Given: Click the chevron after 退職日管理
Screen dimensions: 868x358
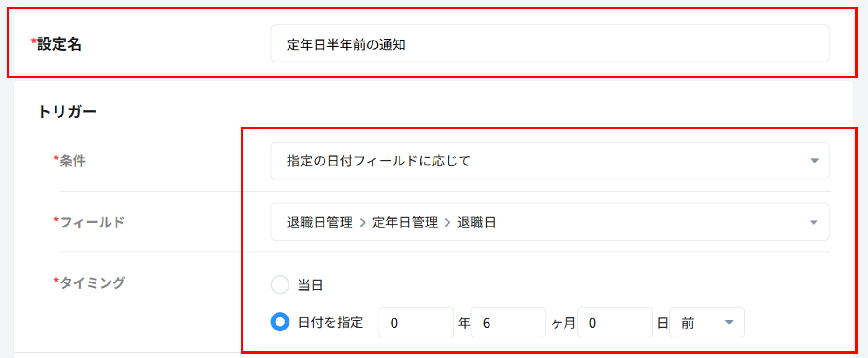Looking at the screenshot, I should [x=363, y=223].
